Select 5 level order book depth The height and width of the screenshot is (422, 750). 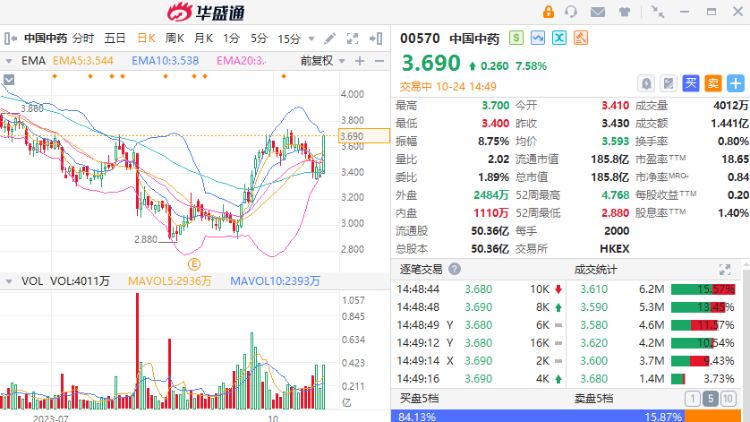pos(710,399)
